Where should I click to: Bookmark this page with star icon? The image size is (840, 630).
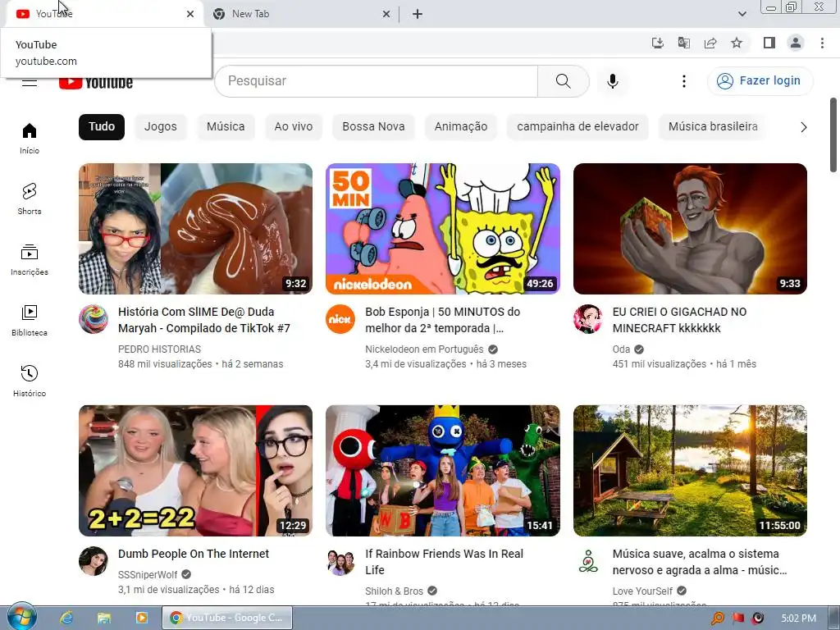[x=737, y=43]
